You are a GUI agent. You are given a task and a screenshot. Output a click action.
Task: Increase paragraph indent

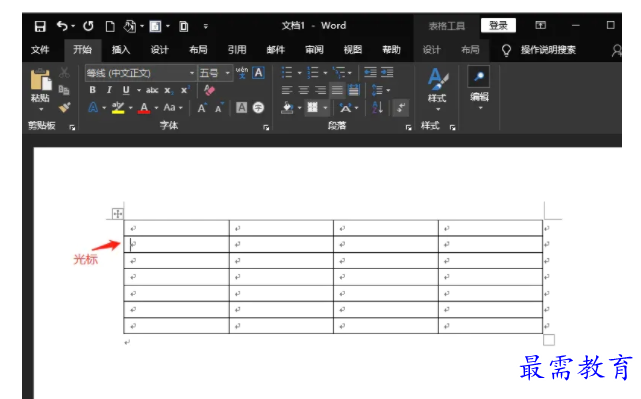(x=387, y=73)
